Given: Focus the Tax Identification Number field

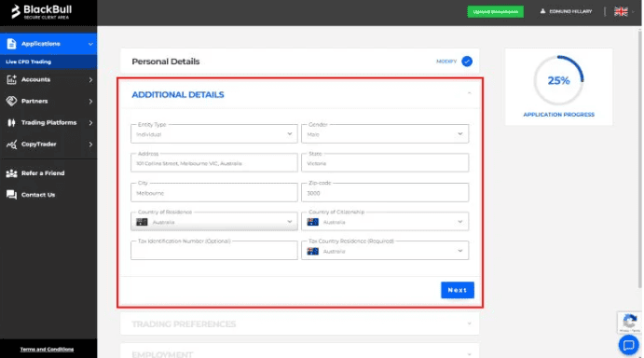Looking at the screenshot, I should pyautogui.click(x=214, y=251).
